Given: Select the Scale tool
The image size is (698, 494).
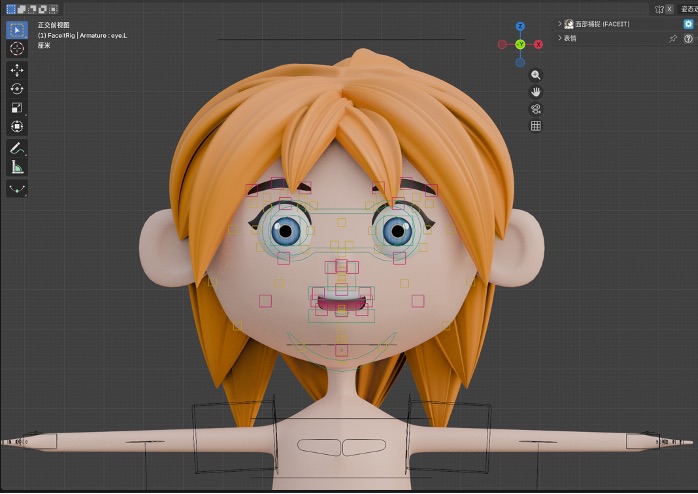Looking at the screenshot, I should (x=17, y=108).
